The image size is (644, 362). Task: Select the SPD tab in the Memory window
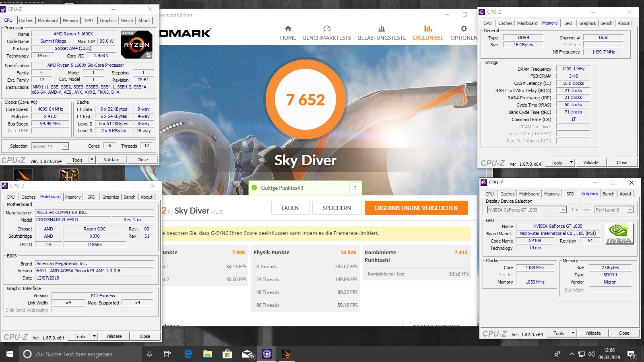pyautogui.click(x=568, y=23)
